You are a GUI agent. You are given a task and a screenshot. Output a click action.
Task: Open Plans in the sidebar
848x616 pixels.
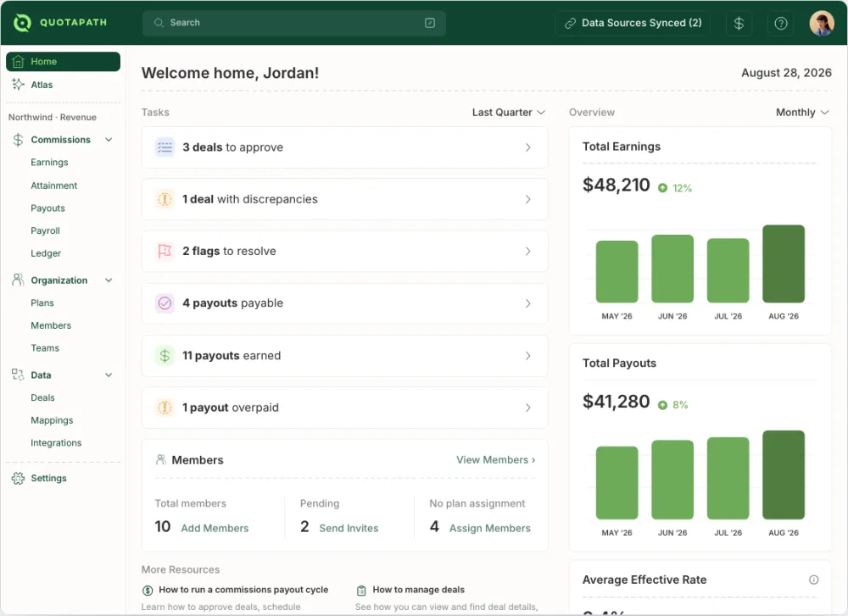(42, 303)
